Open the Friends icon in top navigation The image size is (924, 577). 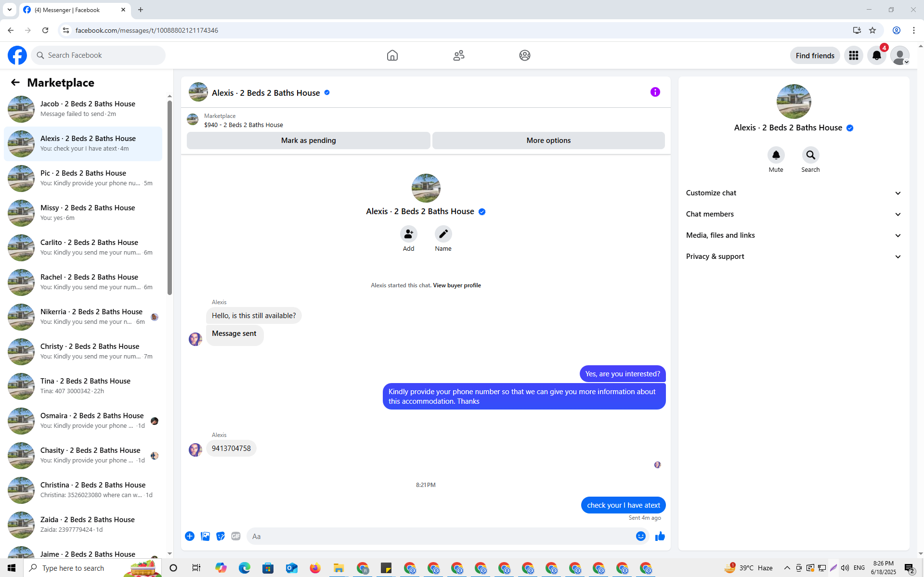click(459, 55)
